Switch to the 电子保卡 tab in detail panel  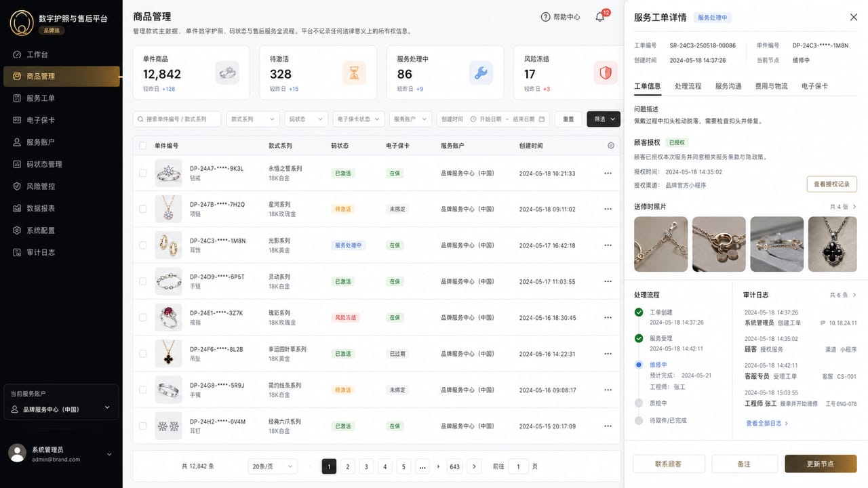[814, 86]
